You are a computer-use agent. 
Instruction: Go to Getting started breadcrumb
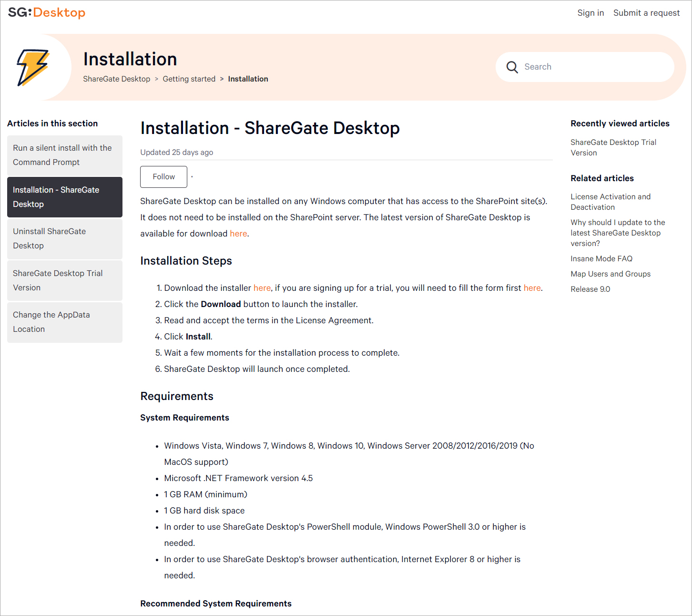click(189, 79)
